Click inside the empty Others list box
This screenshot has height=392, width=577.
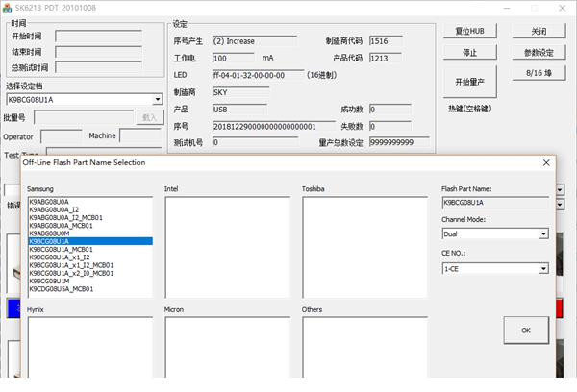(365, 347)
